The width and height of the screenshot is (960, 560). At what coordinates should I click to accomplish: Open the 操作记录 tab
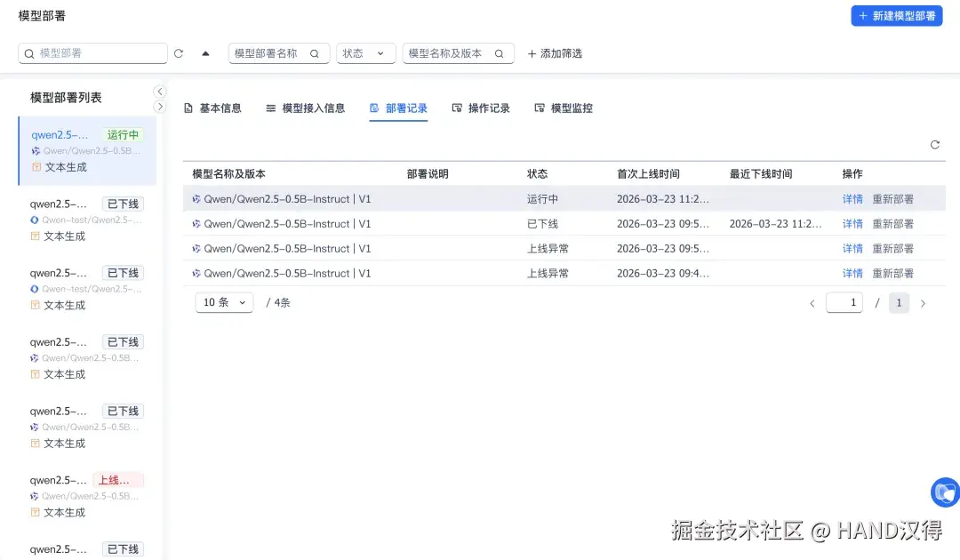point(481,108)
